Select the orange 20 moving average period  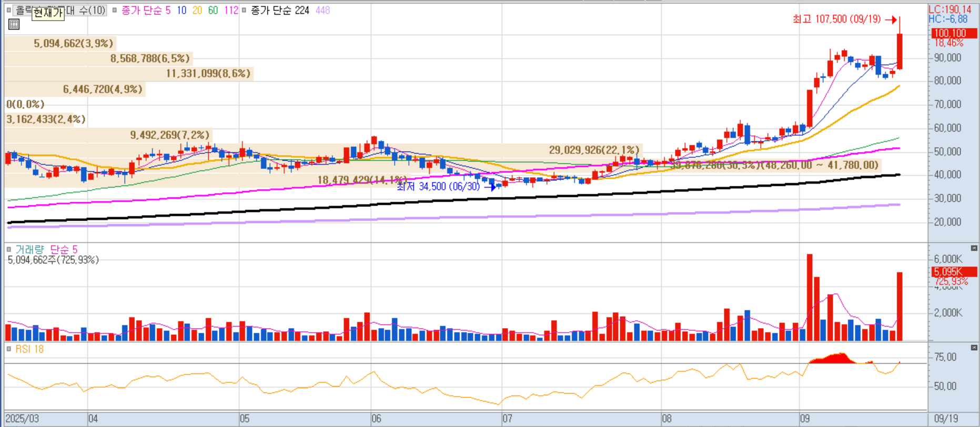[x=197, y=10]
